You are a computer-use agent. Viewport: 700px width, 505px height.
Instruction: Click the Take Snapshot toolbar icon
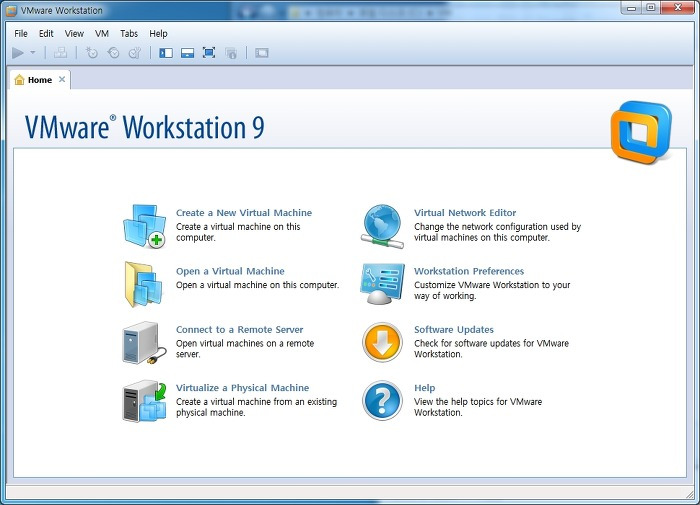[x=92, y=53]
